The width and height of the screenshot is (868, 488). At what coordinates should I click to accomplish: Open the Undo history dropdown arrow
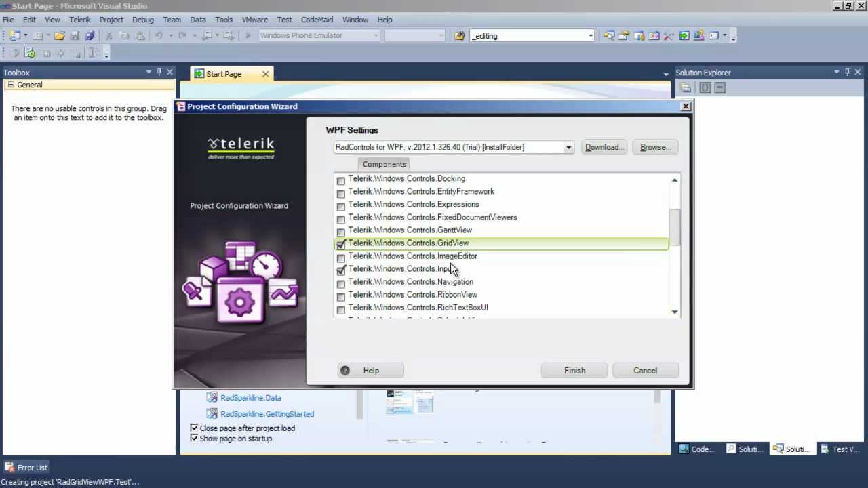pyautogui.click(x=170, y=35)
